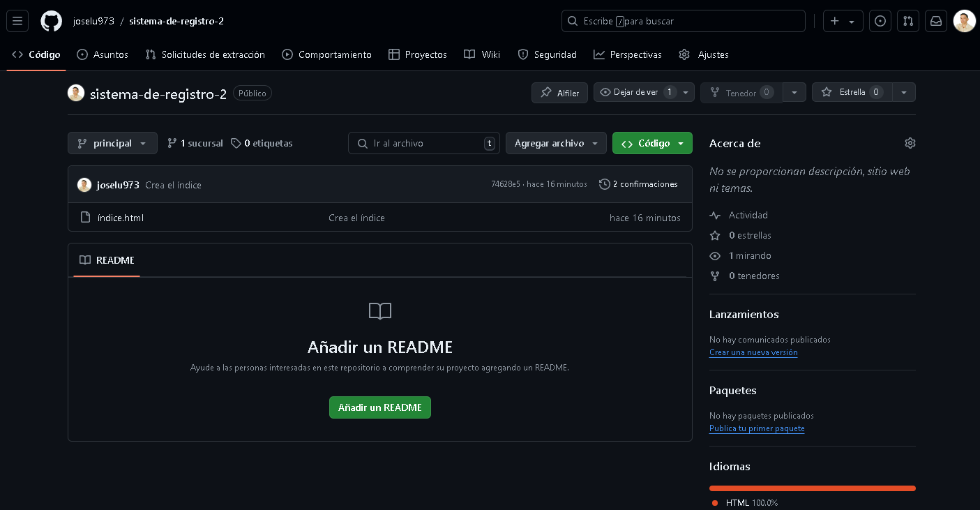Click the eye icon beside 1 mirando
Screen dimensions: 980x510
pyautogui.click(x=715, y=255)
